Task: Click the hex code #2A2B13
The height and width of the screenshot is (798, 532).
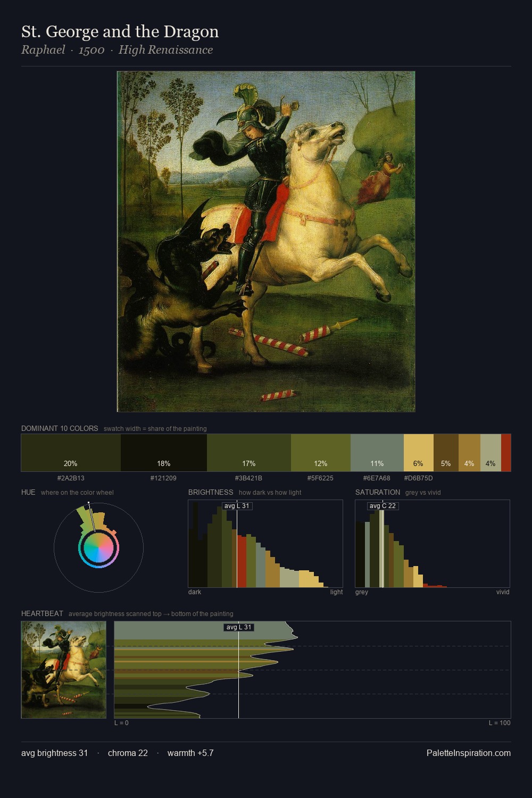Action: [71, 478]
